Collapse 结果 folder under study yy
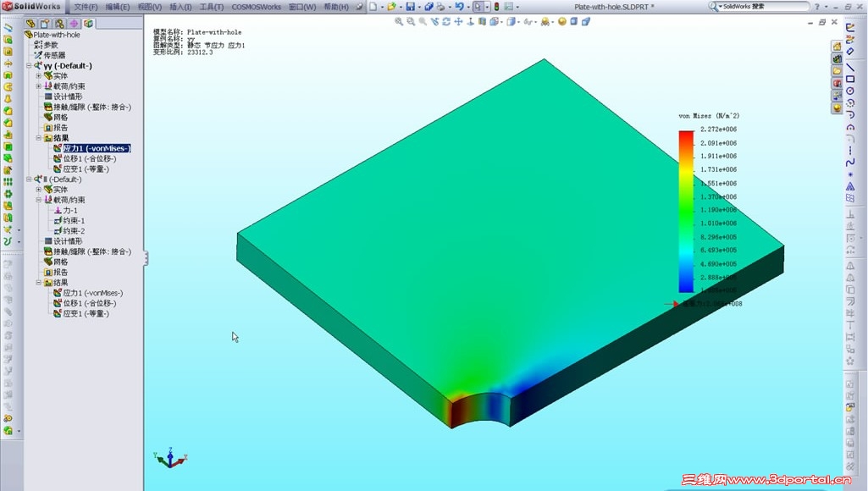 click(39, 138)
